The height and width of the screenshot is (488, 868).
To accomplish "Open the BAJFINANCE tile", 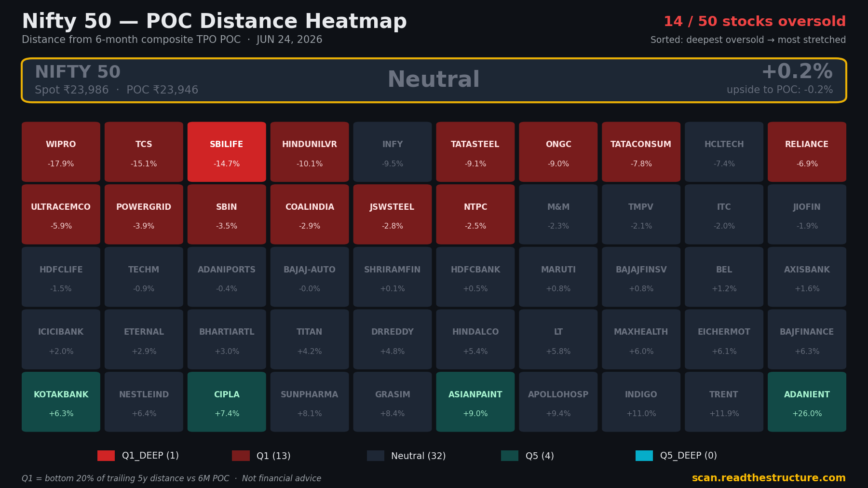I will tap(807, 339).
